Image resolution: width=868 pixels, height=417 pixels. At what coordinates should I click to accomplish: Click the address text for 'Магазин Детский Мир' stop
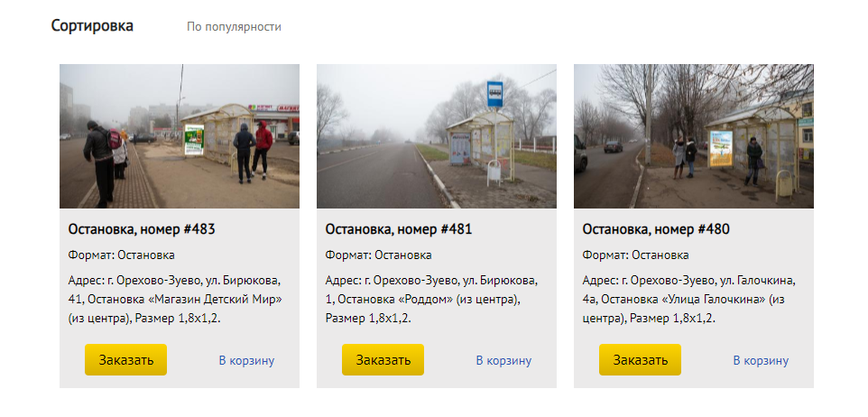(175, 300)
